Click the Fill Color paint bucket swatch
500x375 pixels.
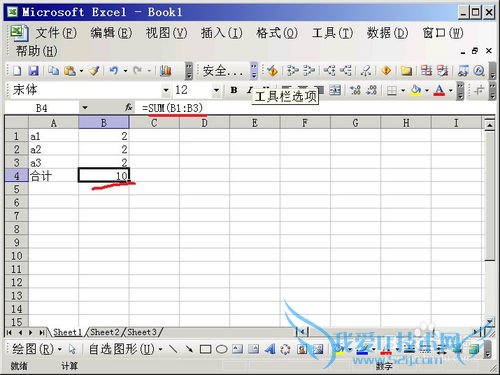416,90
